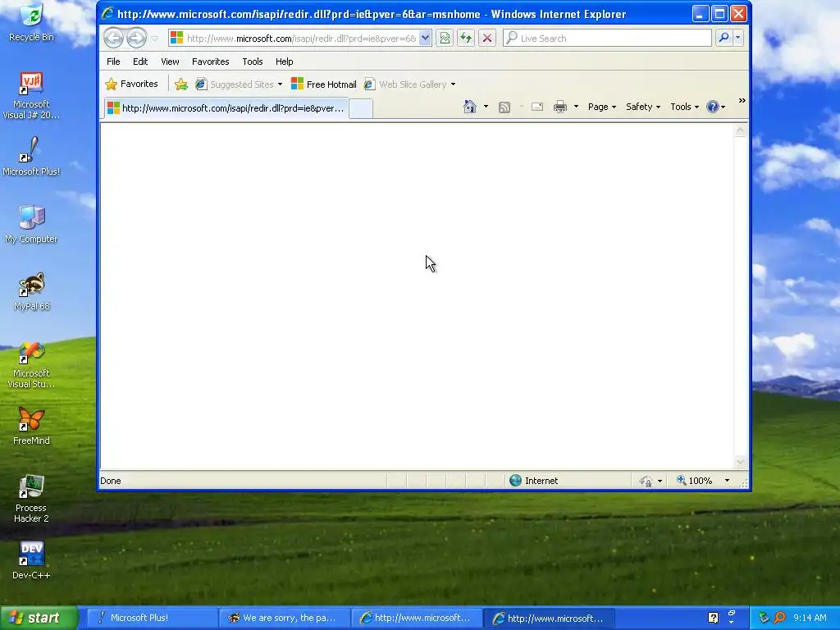Open the Tools menu in menu bar
This screenshot has width=840, height=630.
tap(253, 62)
